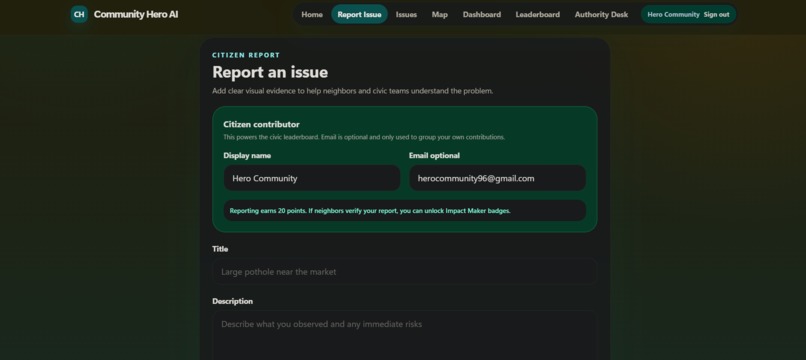Sign out of the account
806x360 pixels.
[717, 14]
